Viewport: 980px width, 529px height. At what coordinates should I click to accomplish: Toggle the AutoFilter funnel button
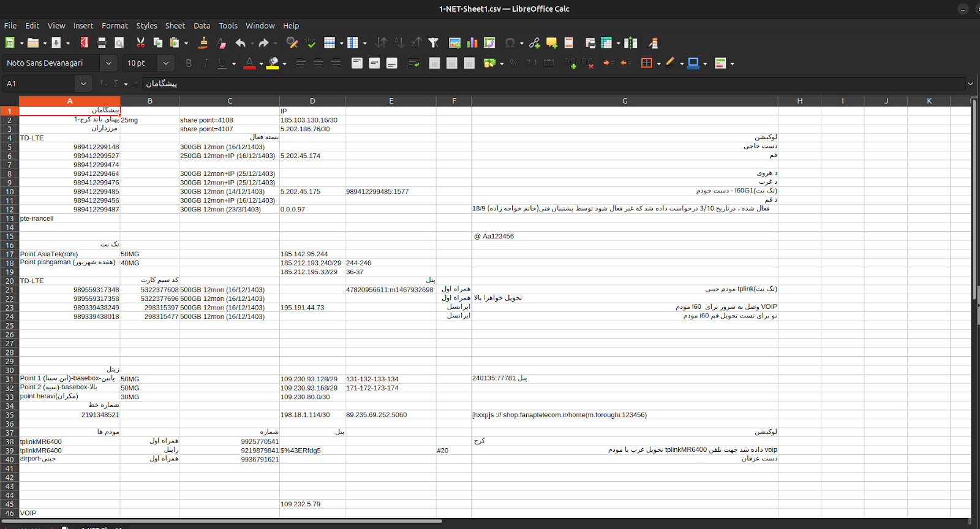click(x=434, y=43)
